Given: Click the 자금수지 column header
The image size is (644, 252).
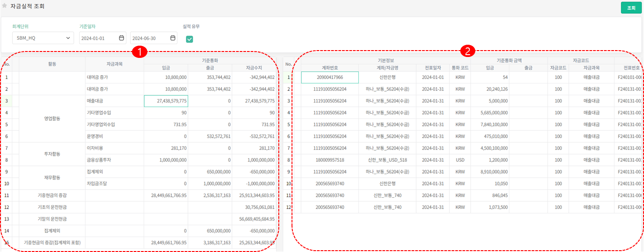Looking at the screenshot, I should click(x=253, y=68).
